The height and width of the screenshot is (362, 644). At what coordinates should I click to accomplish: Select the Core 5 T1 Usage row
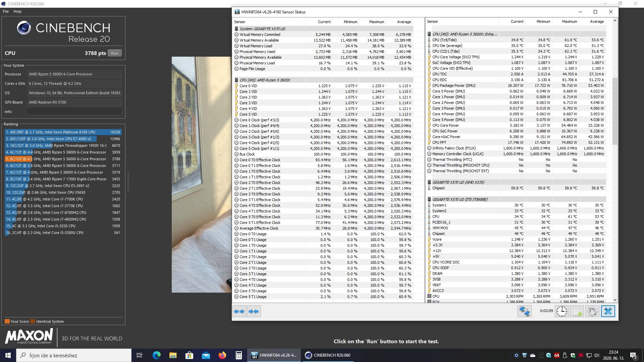(323, 297)
